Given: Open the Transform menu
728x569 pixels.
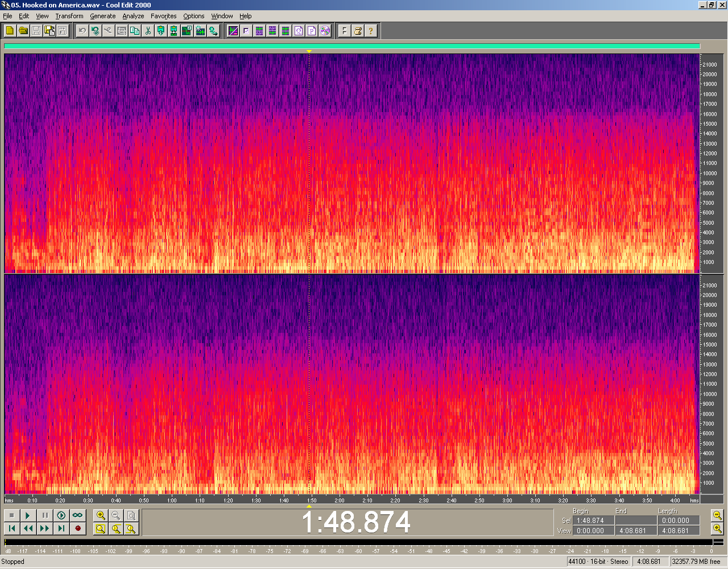Looking at the screenshot, I should coord(69,16).
